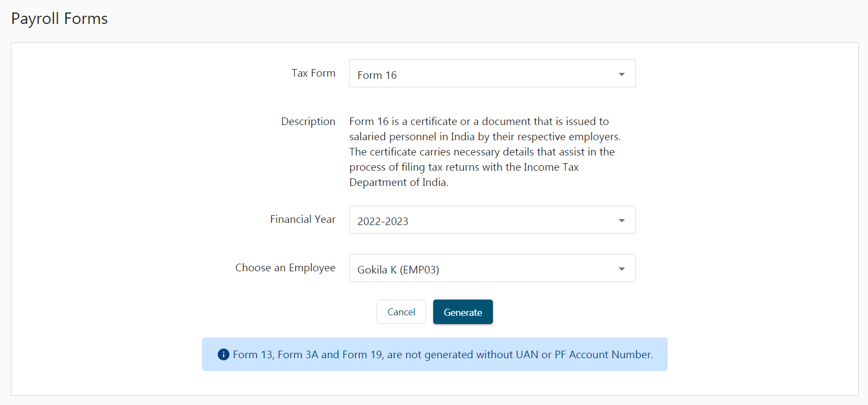This screenshot has width=868, height=405.
Task: Click the Form 16 description paragraph
Action: [x=485, y=152]
